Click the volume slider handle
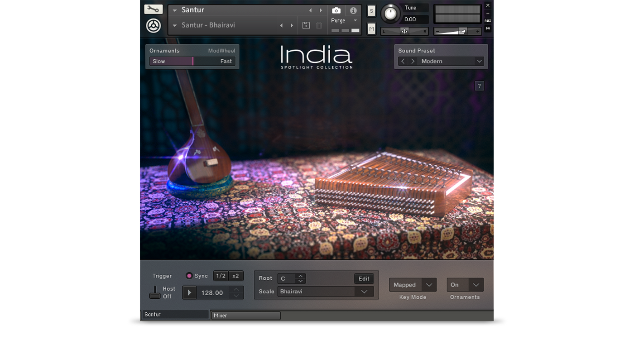 coord(462,31)
